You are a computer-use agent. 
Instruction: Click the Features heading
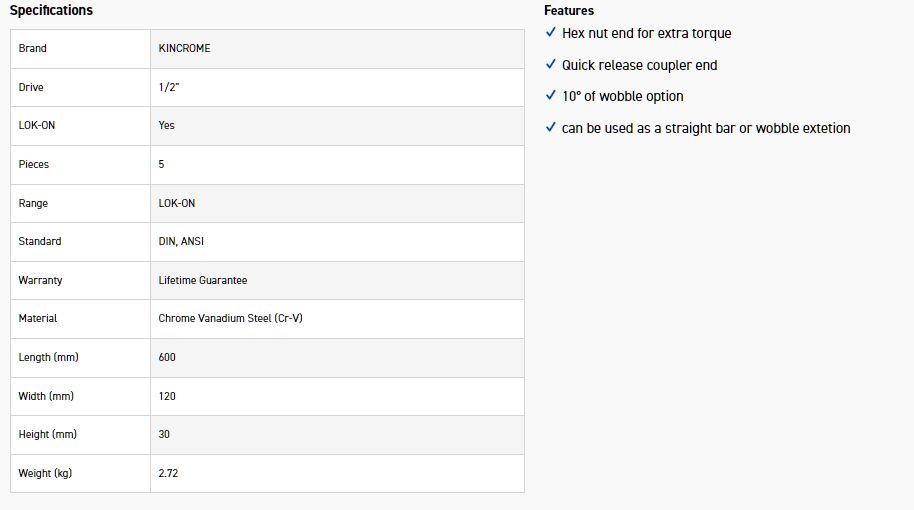tap(569, 10)
